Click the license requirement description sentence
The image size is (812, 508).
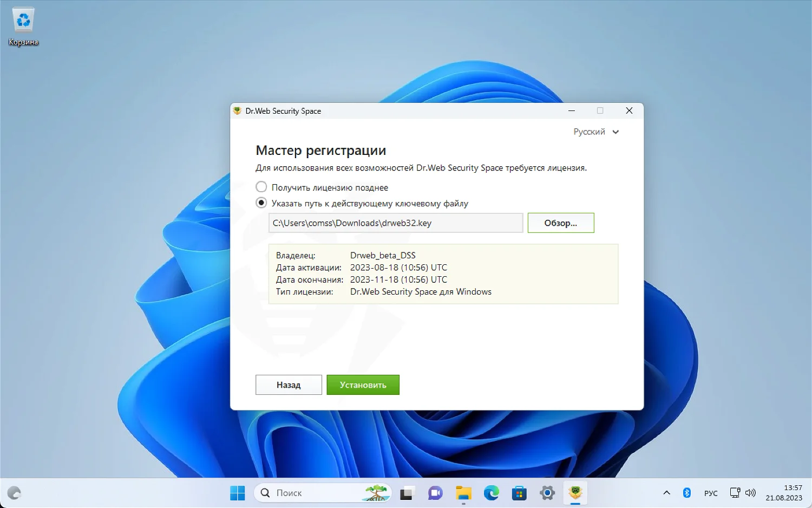[421, 168]
